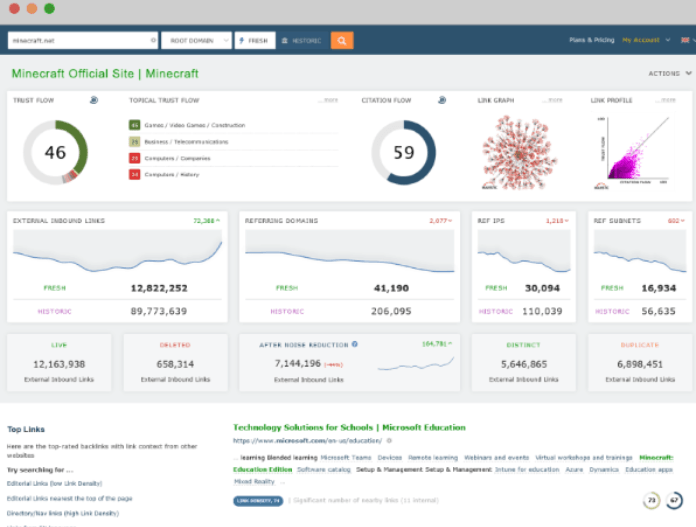This screenshot has width=696, height=527.
Task: Click the after noise reduction value 7,144,196
Action: coord(297,363)
